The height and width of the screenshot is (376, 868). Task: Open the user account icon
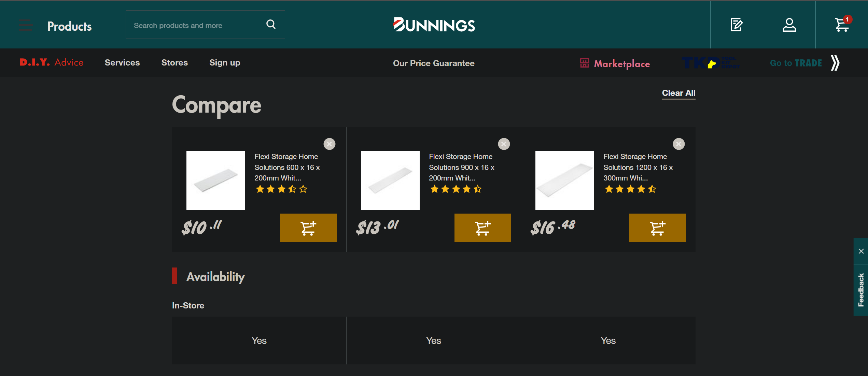tap(789, 25)
